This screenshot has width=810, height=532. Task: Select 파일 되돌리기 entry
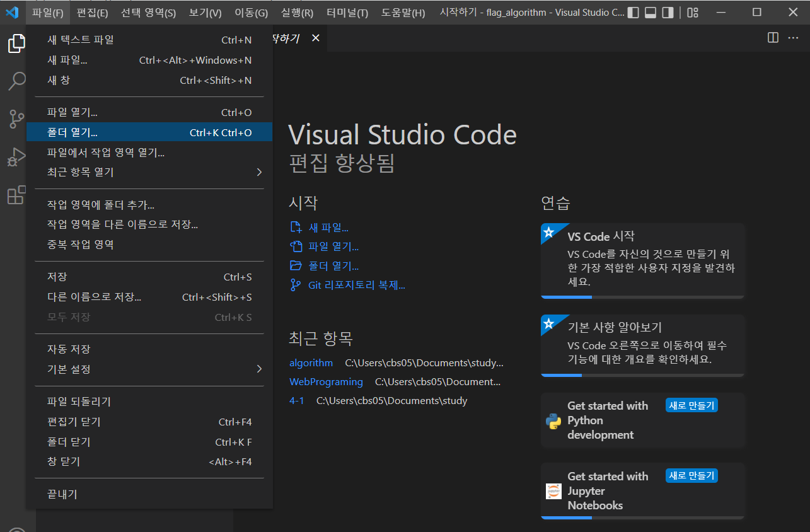(x=149, y=402)
